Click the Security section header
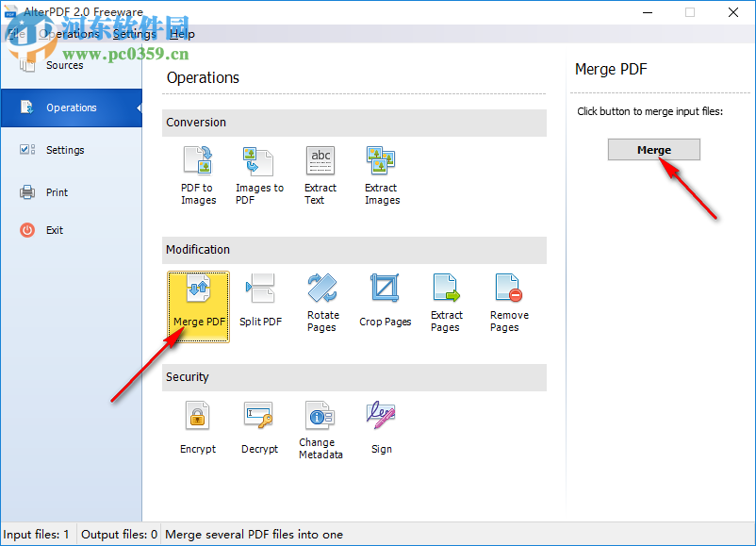The image size is (756, 546). click(353, 377)
